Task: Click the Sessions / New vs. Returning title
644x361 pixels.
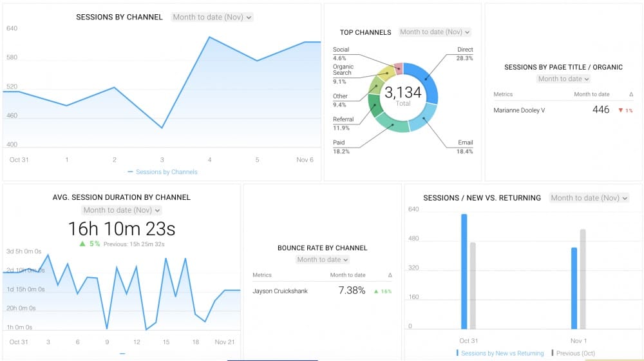Action: coord(482,198)
